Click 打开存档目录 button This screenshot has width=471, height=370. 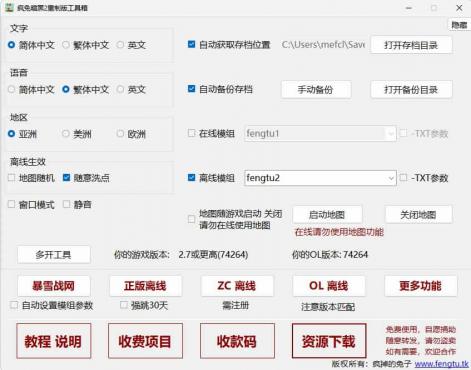(411, 45)
